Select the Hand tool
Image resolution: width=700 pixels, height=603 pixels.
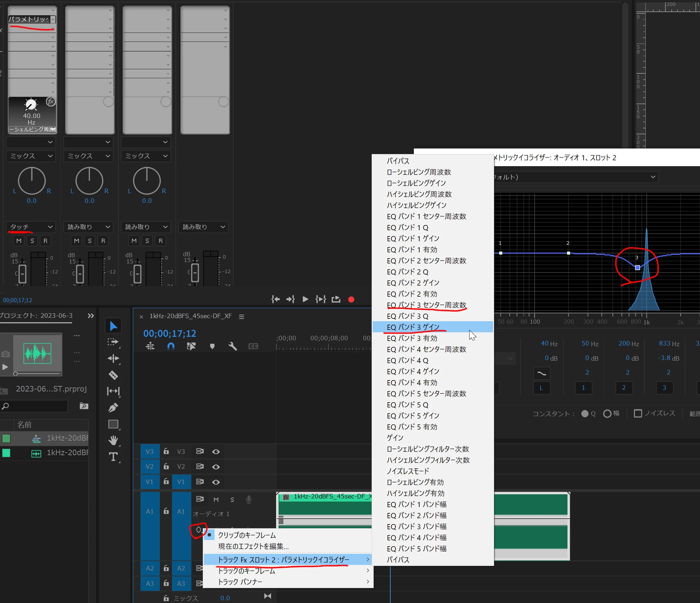tap(113, 440)
